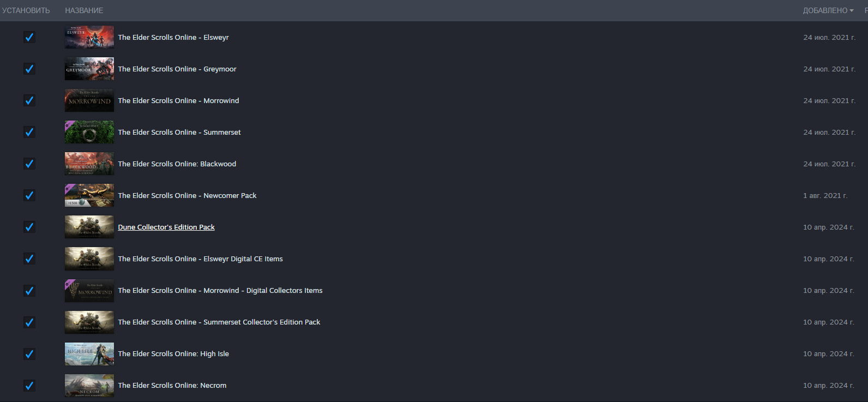
Task: Click the УСТАНОВИТЬ column header
Action: pos(26,10)
